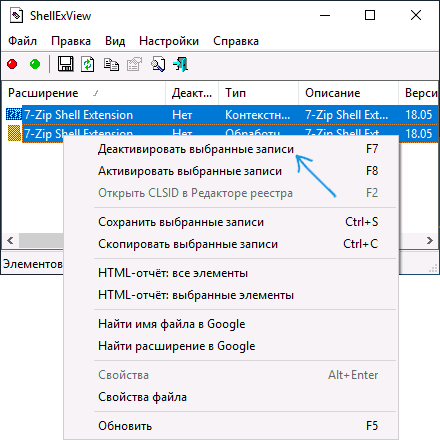440x440 pixels.
Task: Click the Copy selected items toolbar icon
Action: coord(111,64)
